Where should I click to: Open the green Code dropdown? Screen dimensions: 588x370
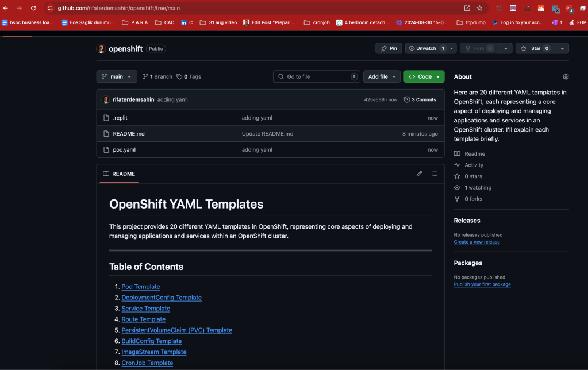coord(424,76)
